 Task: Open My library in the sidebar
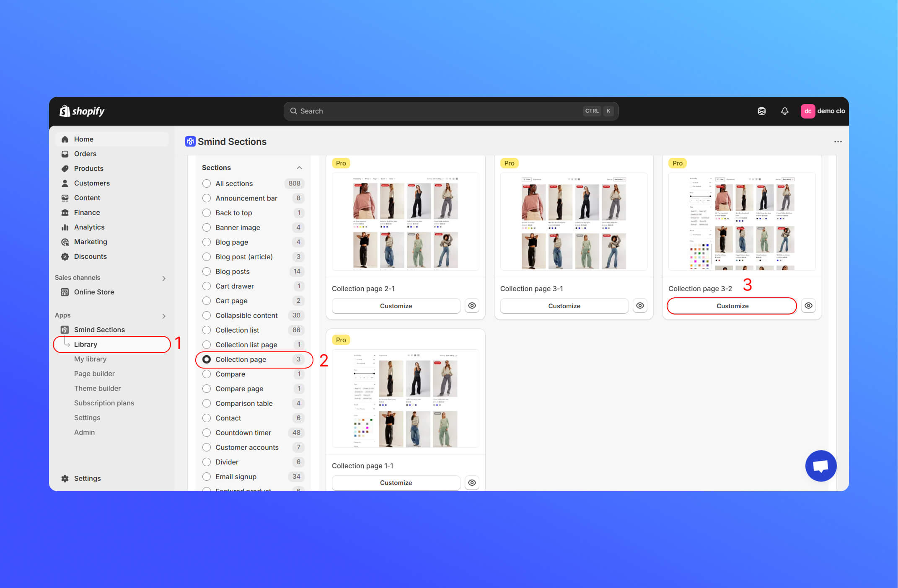pyautogui.click(x=90, y=359)
